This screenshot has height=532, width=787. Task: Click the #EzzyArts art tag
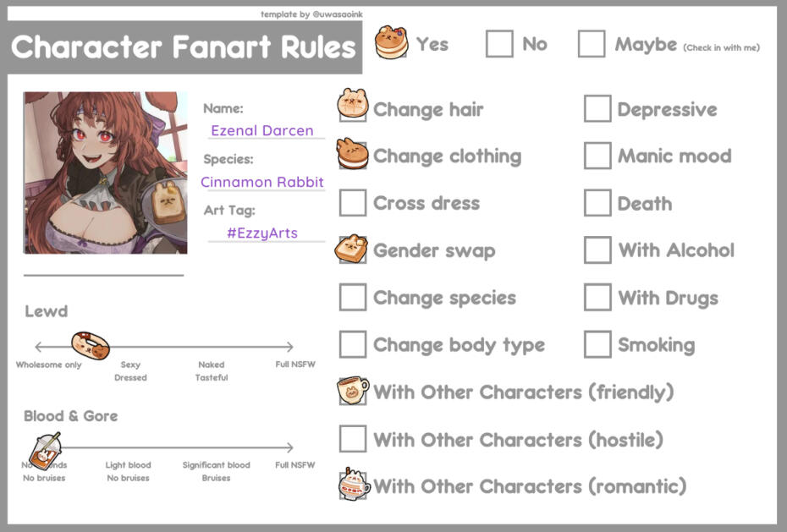[x=262, y=233]
